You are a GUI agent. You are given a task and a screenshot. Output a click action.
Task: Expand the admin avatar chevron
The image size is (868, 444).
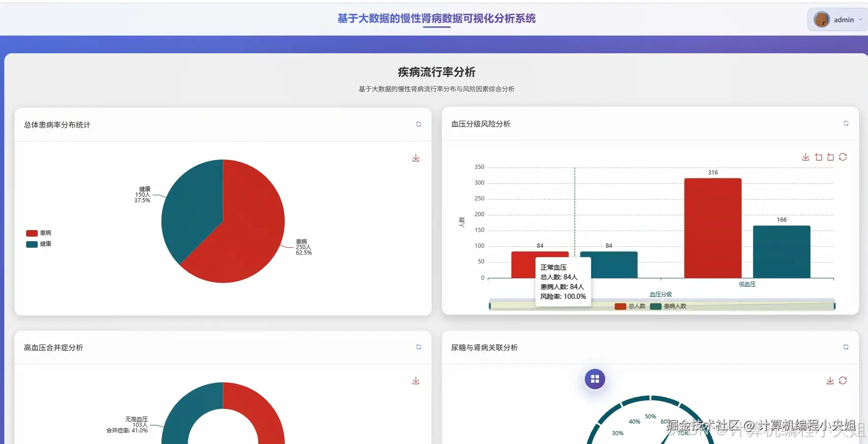click(x=861, y=20)
